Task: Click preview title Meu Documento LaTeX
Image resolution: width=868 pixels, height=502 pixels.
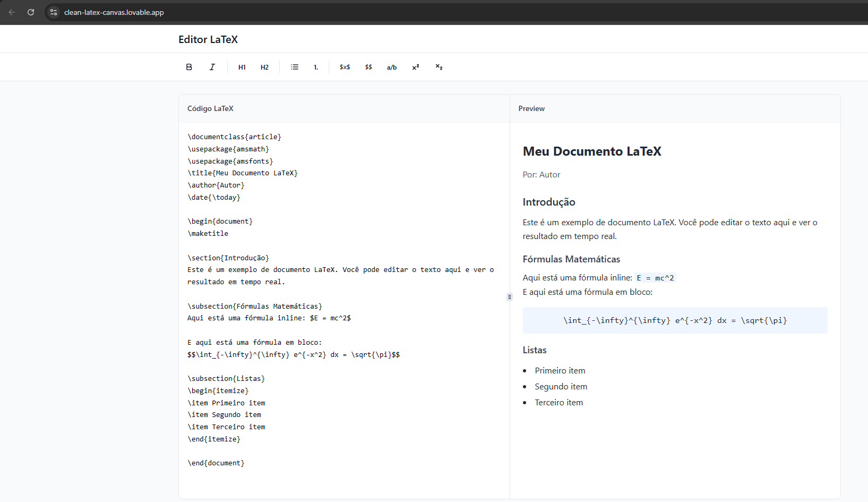Action: pyautogui.click(x=592, y=151)
